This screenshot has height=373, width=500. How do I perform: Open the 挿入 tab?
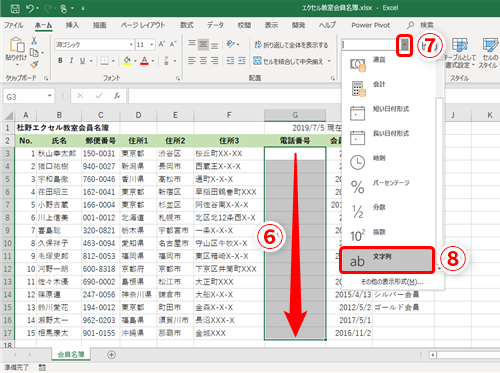(x=72, y=25)
